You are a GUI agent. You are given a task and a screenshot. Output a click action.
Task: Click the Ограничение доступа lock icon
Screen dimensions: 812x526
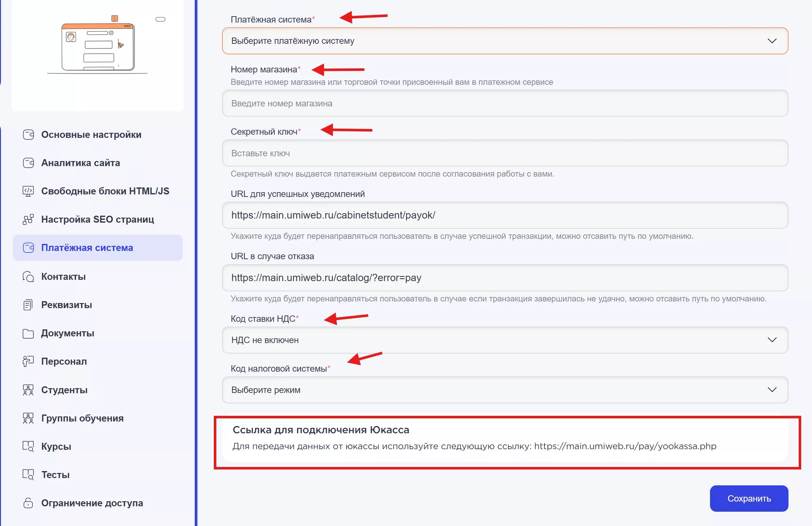click(x=28, y=503)
